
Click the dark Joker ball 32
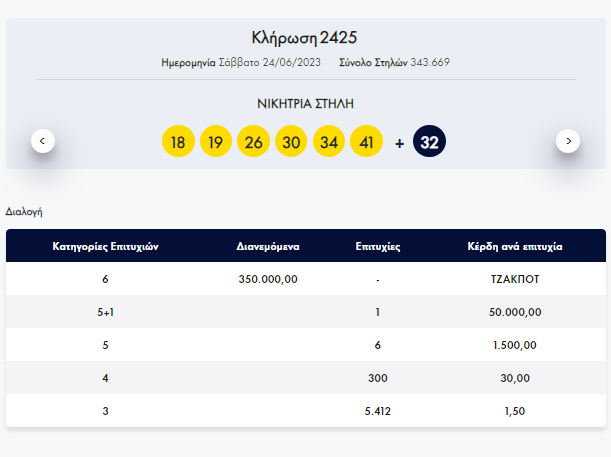click(x=429, y=141)
